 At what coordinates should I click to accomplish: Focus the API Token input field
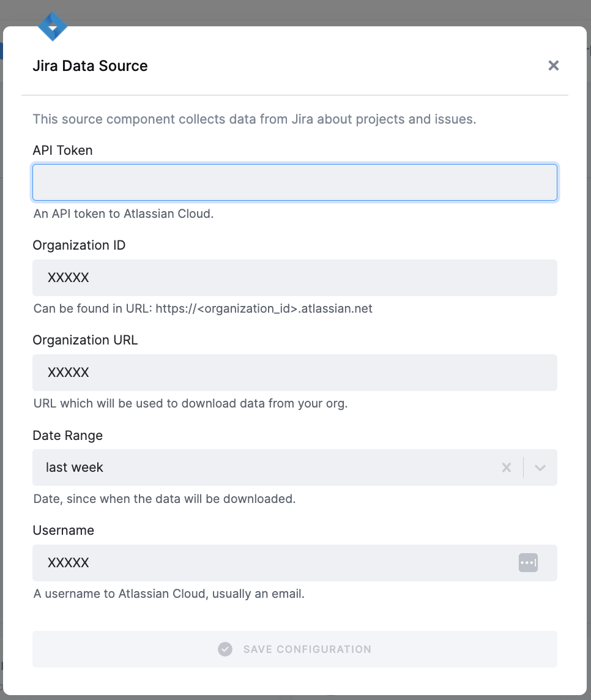(x=295, y=182)
